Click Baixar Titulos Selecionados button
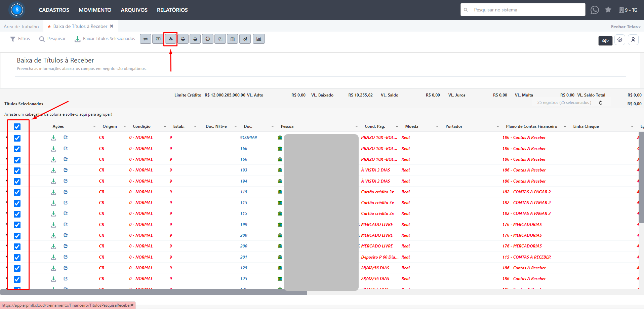The width and height of the screenshot is (644, 309). pos(105,39)
